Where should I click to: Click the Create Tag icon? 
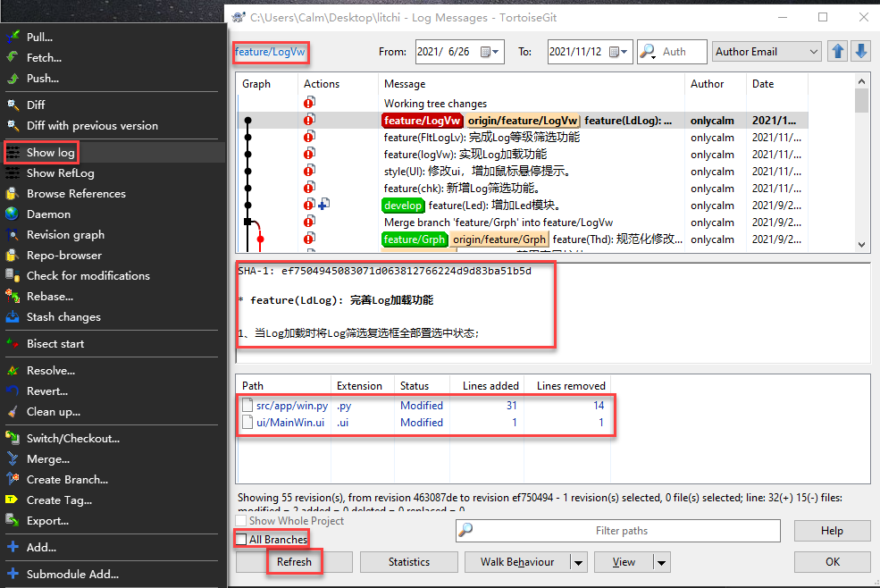point(13,500)
